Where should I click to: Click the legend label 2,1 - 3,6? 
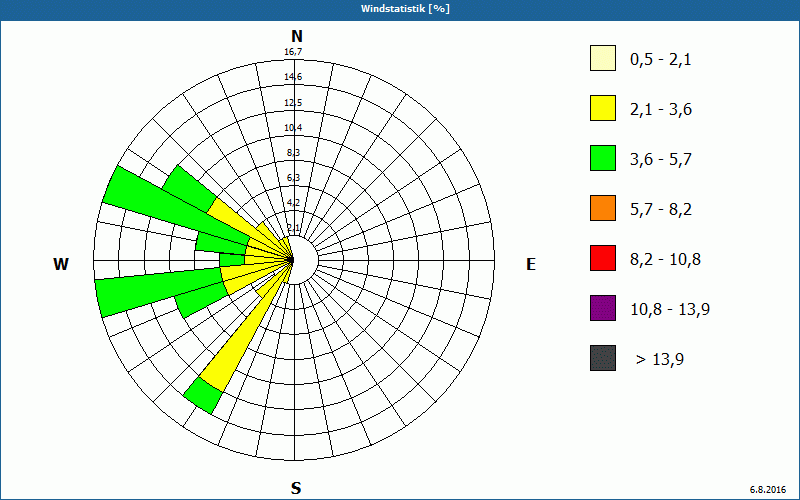pyautogui.click(x=661, y=110)
